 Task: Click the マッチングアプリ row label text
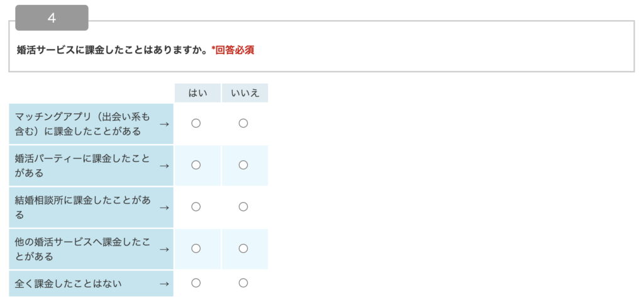[x=82, y=124]
